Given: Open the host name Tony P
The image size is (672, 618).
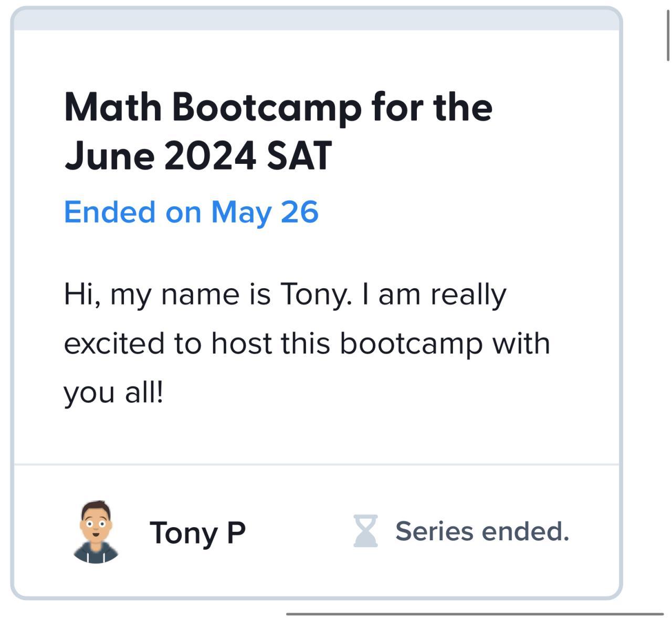Looking at the screenshot, I should (x=197, y=532).
